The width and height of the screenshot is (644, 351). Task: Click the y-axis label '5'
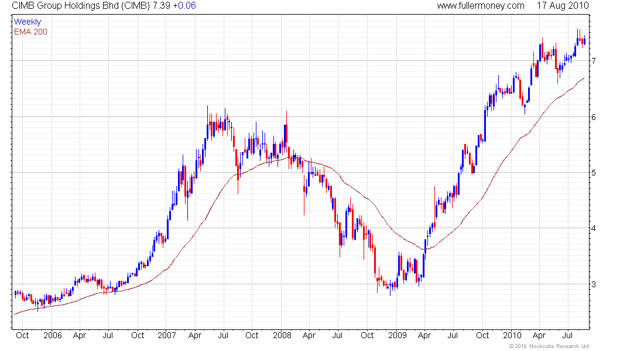click(594, 173)
